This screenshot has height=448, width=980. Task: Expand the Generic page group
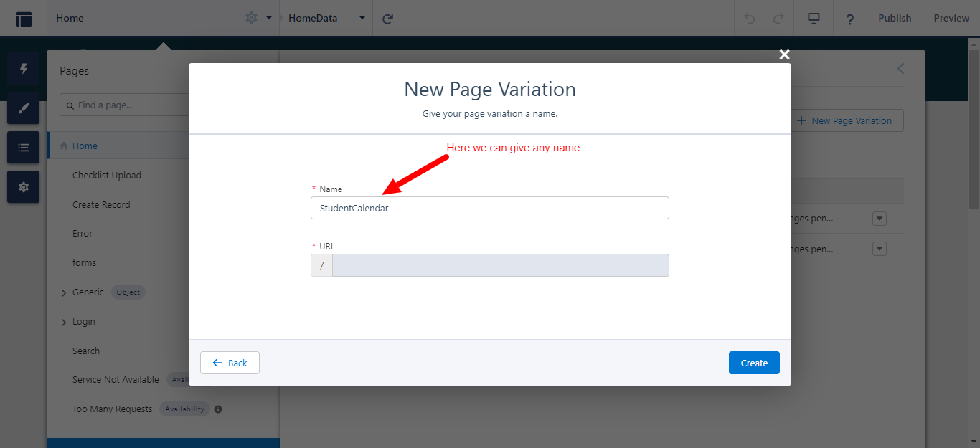(64, 292)
